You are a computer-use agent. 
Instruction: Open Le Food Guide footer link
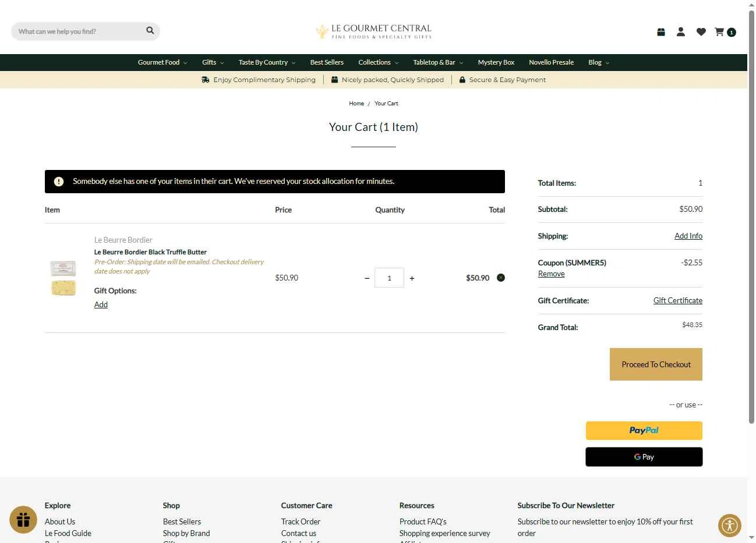[68, 533]
